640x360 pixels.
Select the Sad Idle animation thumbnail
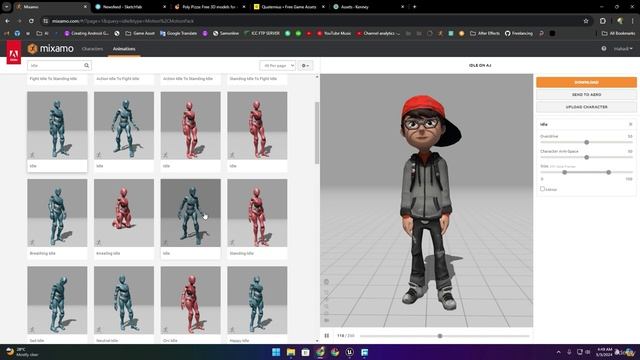pos(57,300)
